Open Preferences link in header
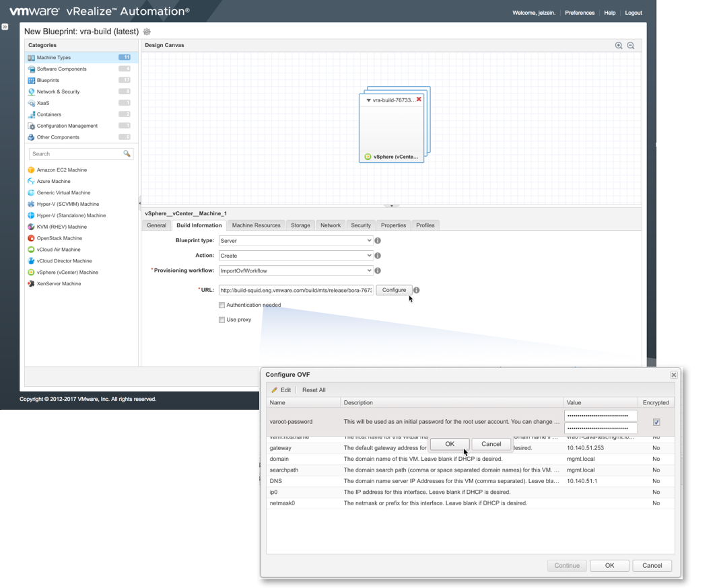The width and height of the screenshot is (719, 588). [580, 13]
